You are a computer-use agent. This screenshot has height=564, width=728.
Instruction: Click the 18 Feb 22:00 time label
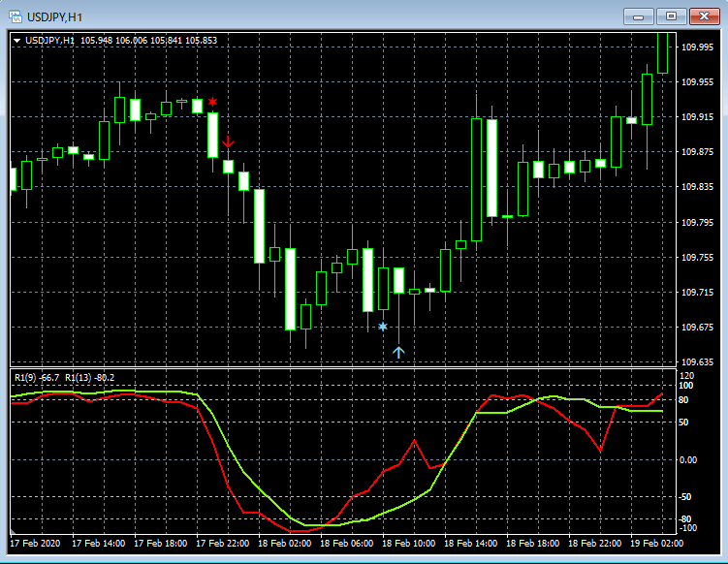coord(595,543)
